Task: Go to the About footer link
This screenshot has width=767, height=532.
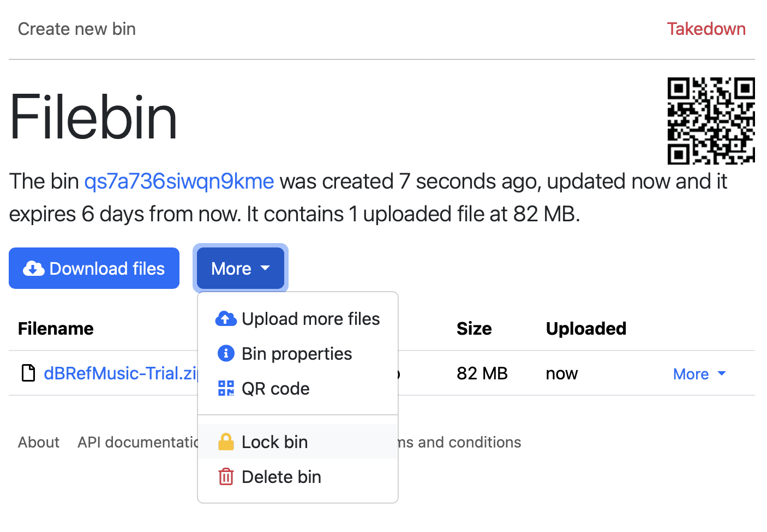Action: click(x=39, y=442)
